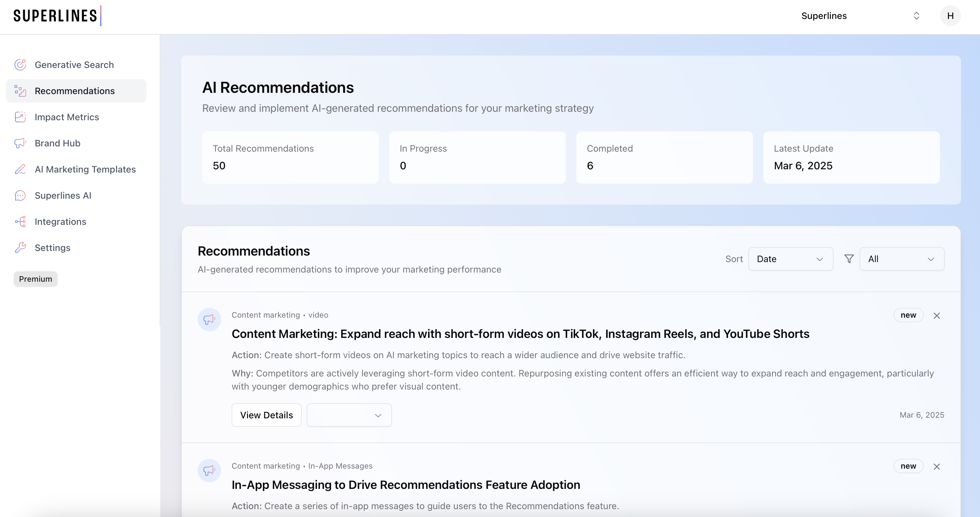Click the Settings wrench icon
Image resolution: width=980 pixels, height=517 pixels.
20,248
